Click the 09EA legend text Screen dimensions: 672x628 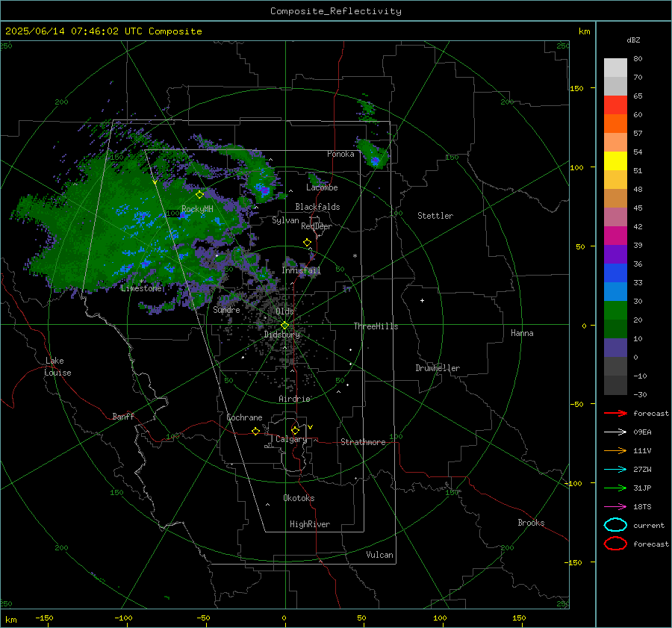[642, 432]
